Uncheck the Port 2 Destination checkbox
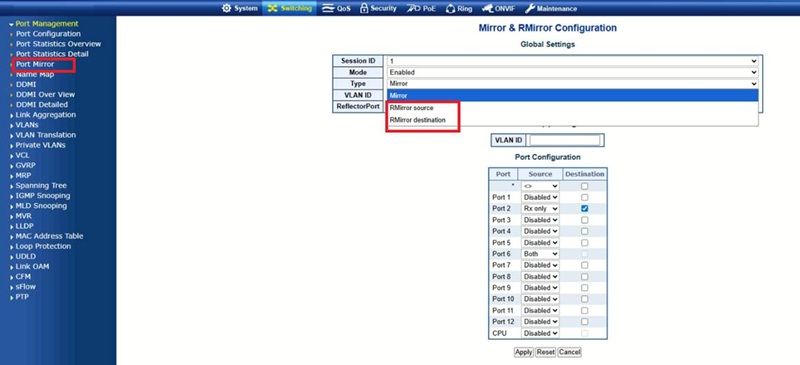The height and width of the screenshot is (365, 800). [585, 208]
